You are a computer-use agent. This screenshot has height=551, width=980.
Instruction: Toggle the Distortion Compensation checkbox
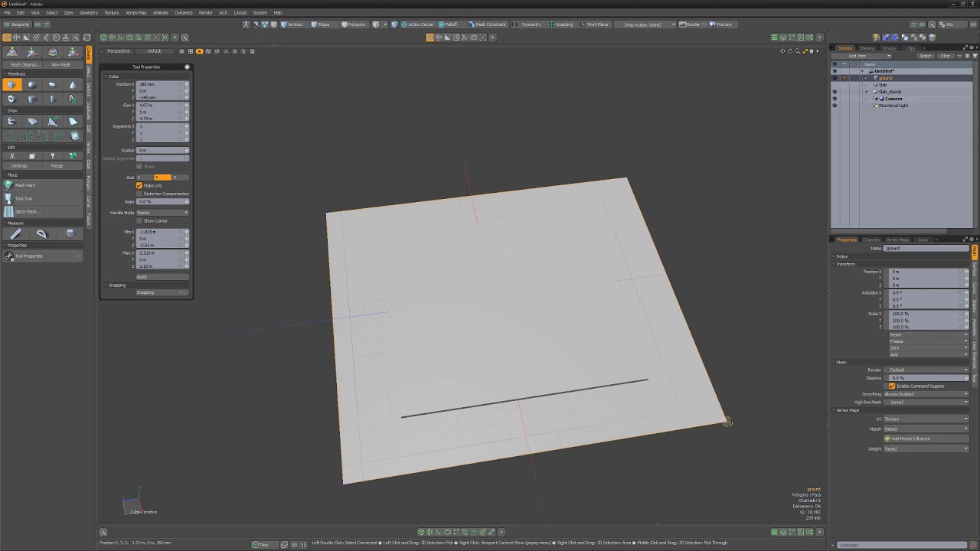pos(139,194)
